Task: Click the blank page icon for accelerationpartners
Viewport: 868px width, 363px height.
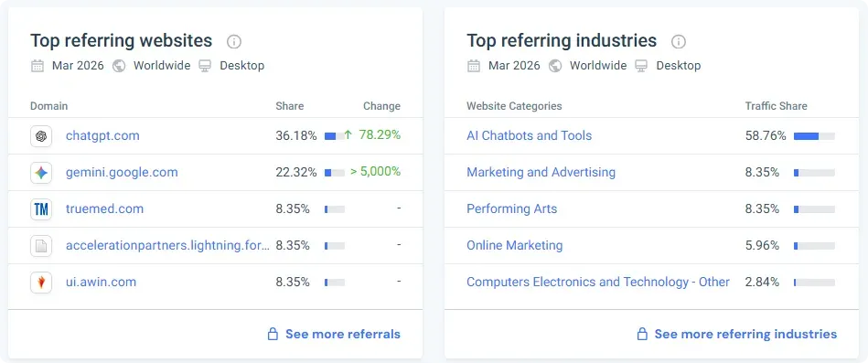Action: 41,246
